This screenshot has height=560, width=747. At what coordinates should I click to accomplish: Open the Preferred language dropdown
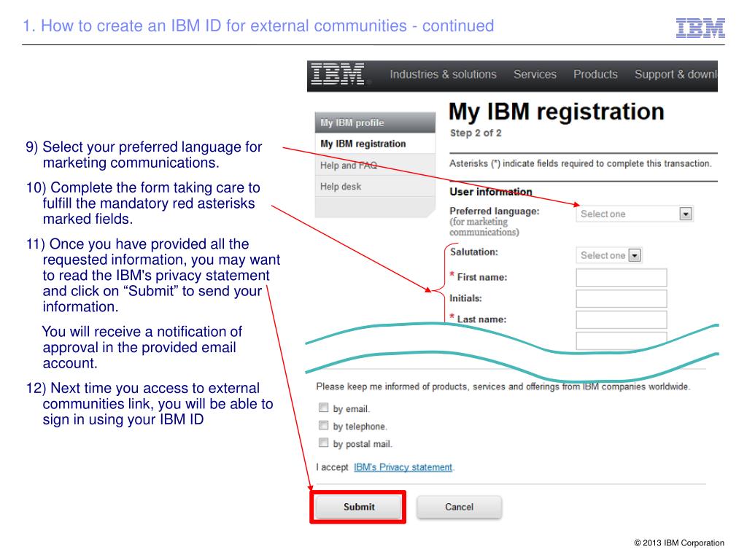pos(634,214)
